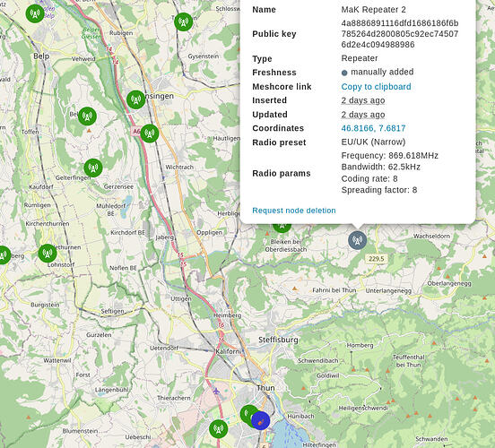Select the cut-off green marker near Riggisberg
This screenshot has height=448, width=495.
point(4,255)
